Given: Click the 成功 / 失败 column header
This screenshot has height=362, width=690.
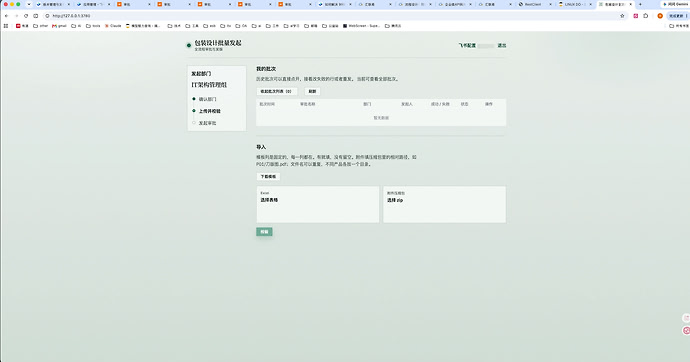Looking at the screenshot, I should click(x=440, y=104).
